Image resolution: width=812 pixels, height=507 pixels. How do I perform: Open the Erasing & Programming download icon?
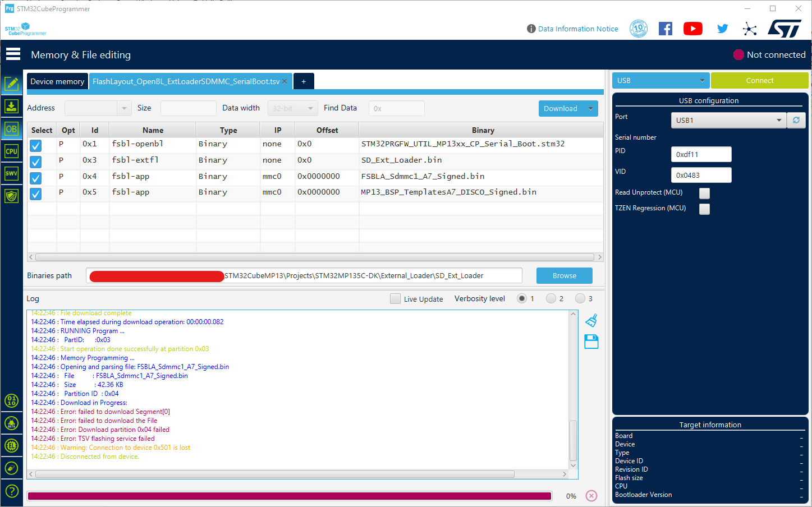coord(11,106)
